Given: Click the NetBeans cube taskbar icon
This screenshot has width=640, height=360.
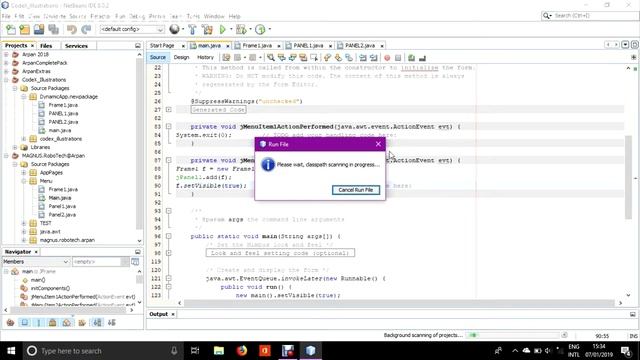Looking at the screenshot, I should point(311,351).
